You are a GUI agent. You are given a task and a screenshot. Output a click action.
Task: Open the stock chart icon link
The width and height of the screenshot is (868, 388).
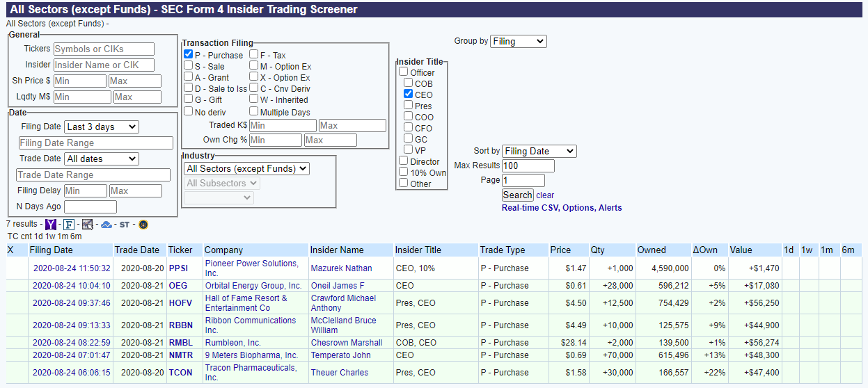[87, 225]
